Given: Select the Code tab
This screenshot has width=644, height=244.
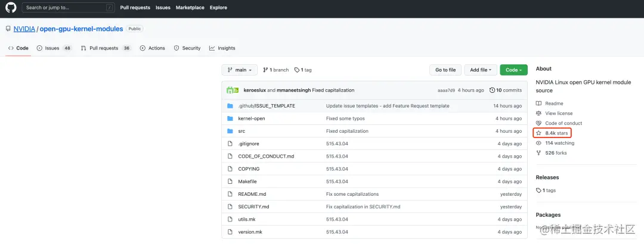Looking at the screenshot, I should 18,48.
